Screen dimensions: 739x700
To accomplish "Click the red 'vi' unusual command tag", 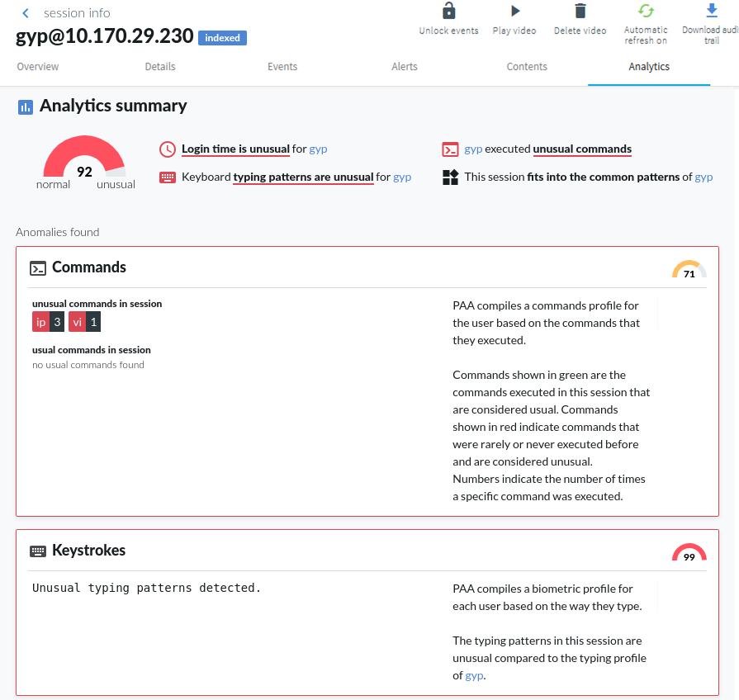I will pyautogui.click(x=77, y=322).
